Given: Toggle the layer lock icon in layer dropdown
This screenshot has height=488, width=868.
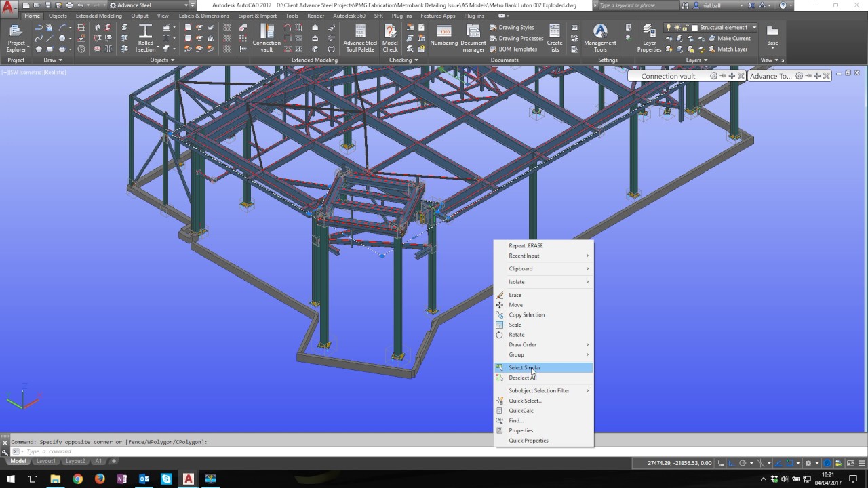Looking at the screenshot, I should (685, 28).
